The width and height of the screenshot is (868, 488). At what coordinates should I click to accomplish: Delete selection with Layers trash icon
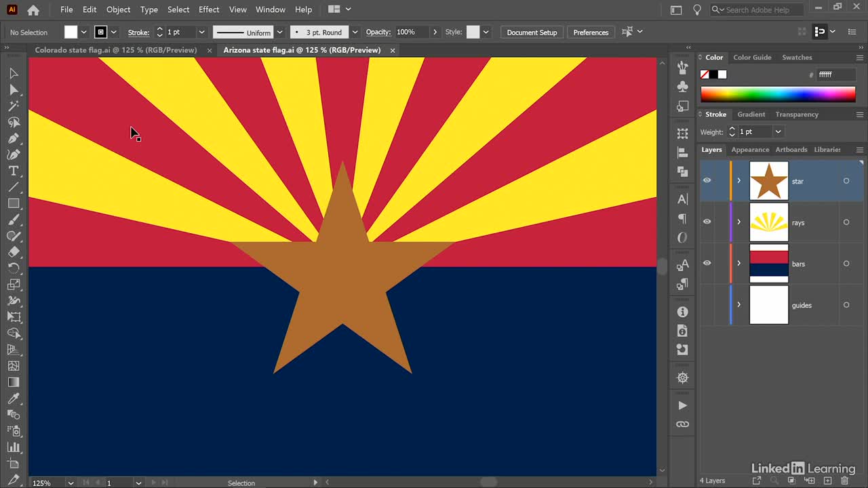[845, 481]
